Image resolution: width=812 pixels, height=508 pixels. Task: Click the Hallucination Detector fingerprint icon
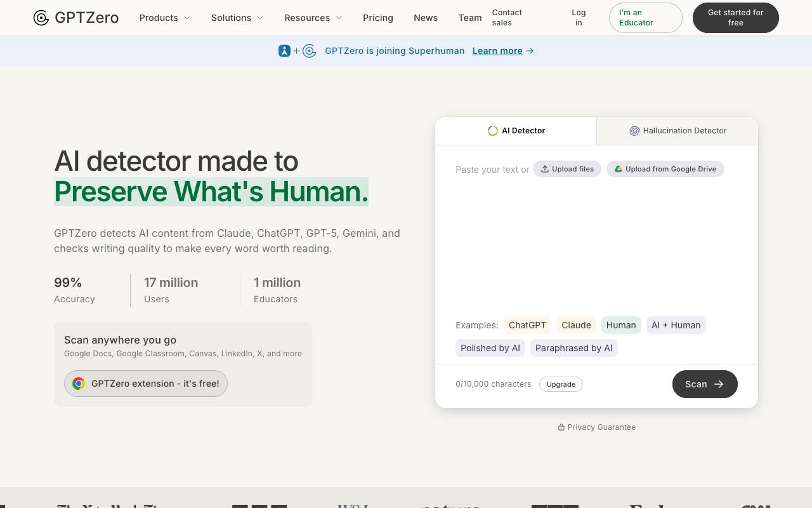(x=634, y=131)
